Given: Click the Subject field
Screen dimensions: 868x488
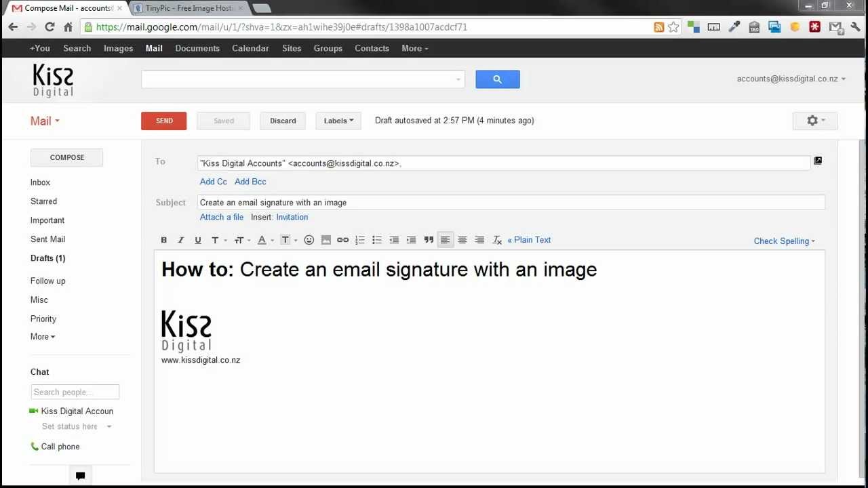Looking at the screenshot, I should (x=511, y=203).
